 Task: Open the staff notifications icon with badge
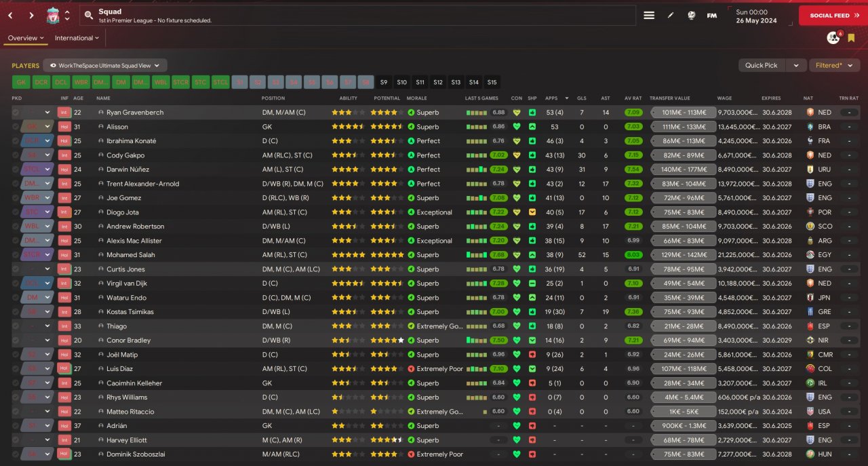point(833,37)
